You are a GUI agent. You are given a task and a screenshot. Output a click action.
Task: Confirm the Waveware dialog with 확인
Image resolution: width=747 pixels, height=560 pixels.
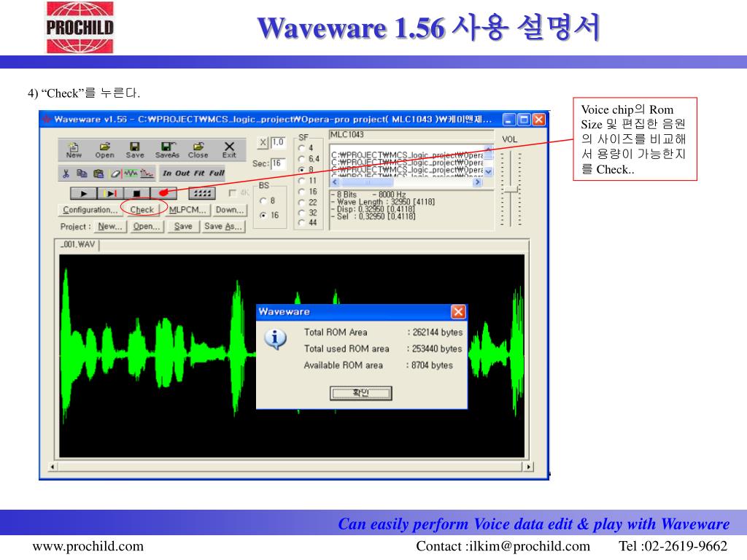(361, 393)
